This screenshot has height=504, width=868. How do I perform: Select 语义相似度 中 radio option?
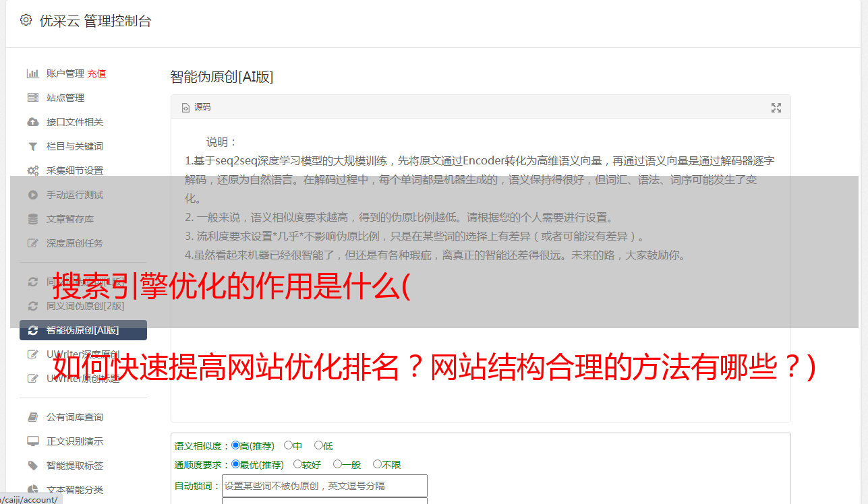[288, 445]
